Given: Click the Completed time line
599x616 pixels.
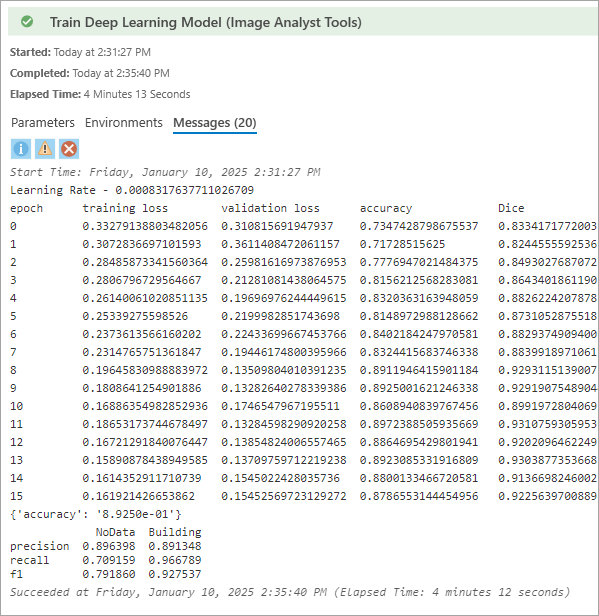Looking at the screenshot, I should 90,73.
